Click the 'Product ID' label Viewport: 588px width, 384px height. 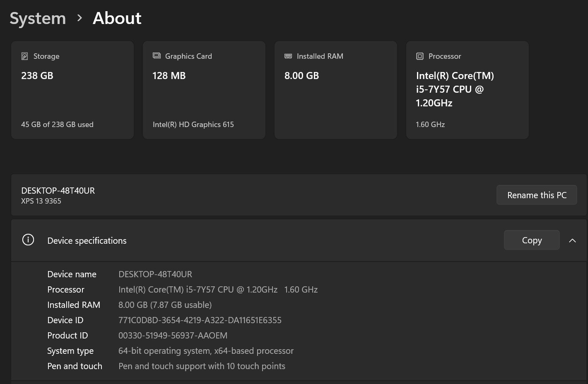click(x=67, y=336)
